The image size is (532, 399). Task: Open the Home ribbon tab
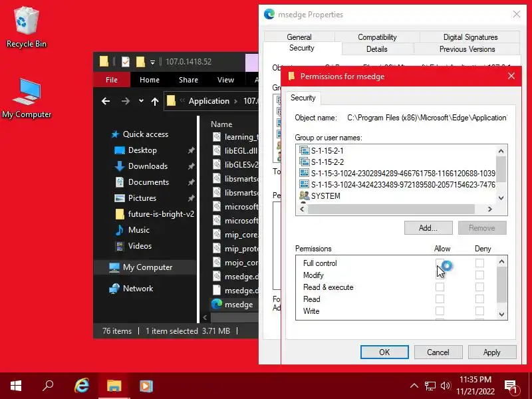(149, 80)
